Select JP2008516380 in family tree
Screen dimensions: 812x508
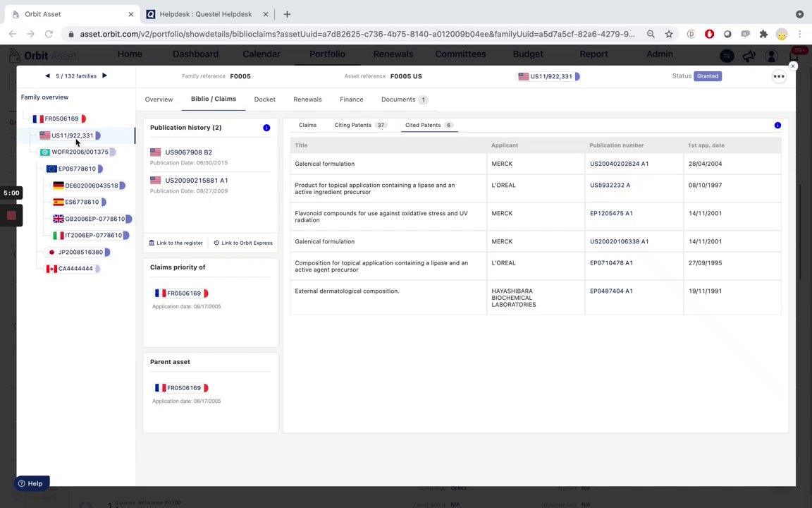pos(78,253)
